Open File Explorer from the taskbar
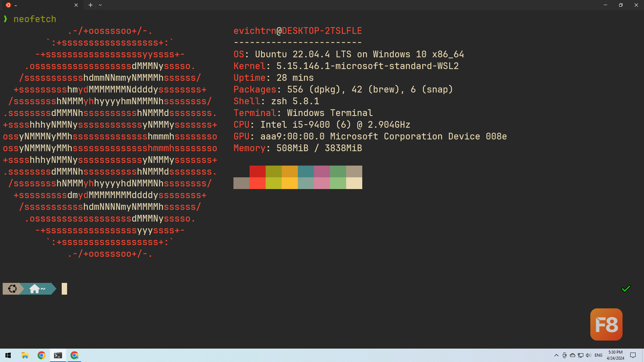Image resolution: width=644 pixels, height=362 pixels. tap(25, 355)
